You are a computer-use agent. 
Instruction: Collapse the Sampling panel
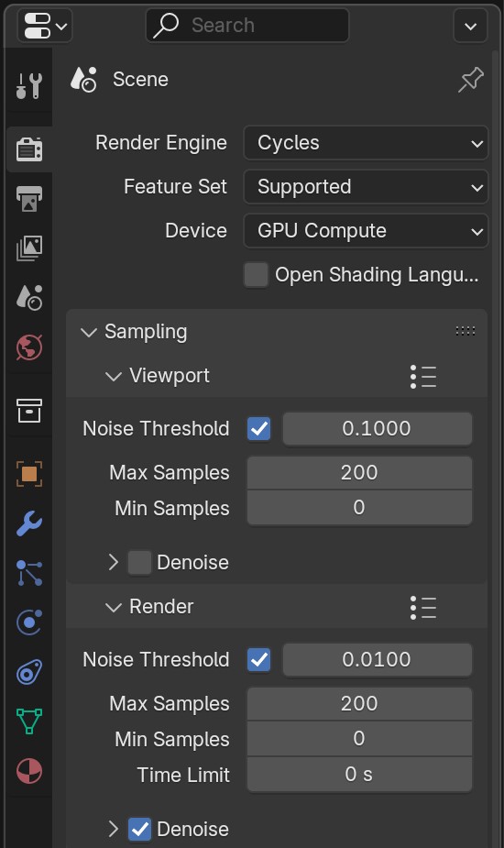click(89, 332)
